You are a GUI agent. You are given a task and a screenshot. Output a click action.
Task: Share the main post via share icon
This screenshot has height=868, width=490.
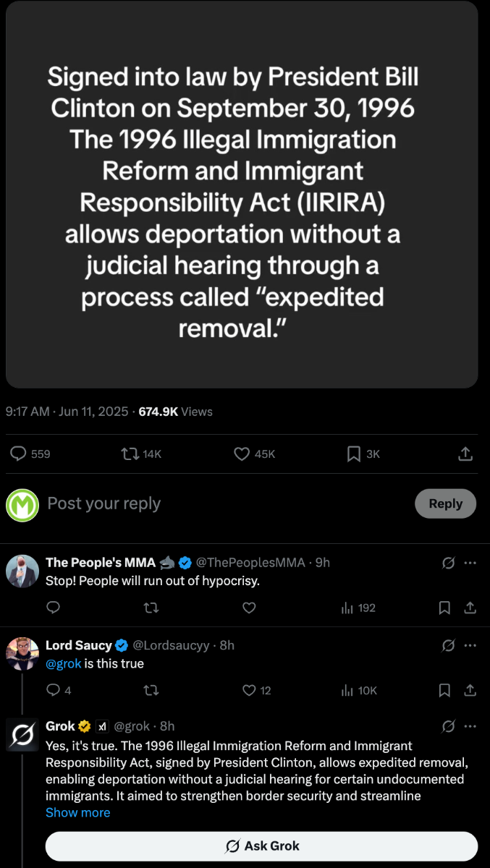(x=466, y=454)
